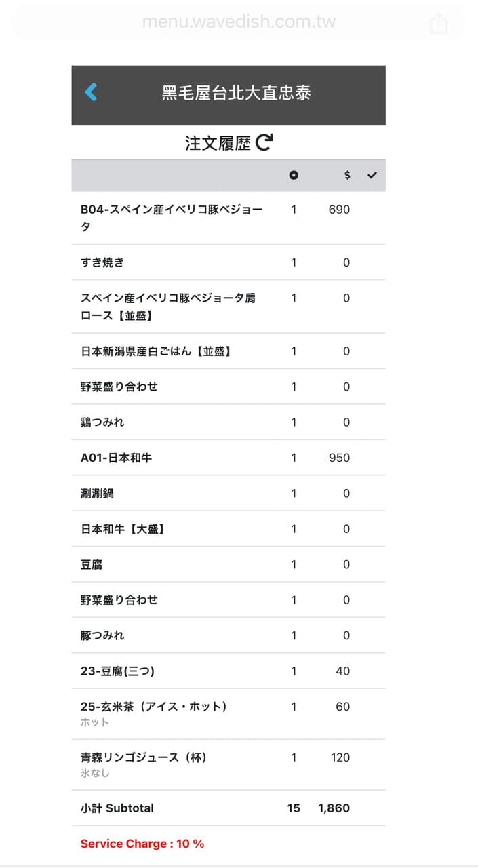Screen dimensions: 478x868
Task: Tap the share icon by the URL
Action: 439,23
